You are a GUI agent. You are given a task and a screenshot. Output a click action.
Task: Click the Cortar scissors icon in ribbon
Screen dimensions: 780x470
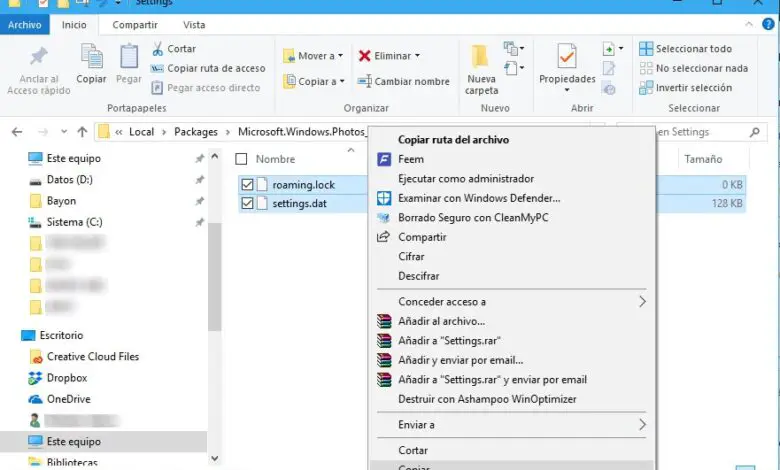158,49
